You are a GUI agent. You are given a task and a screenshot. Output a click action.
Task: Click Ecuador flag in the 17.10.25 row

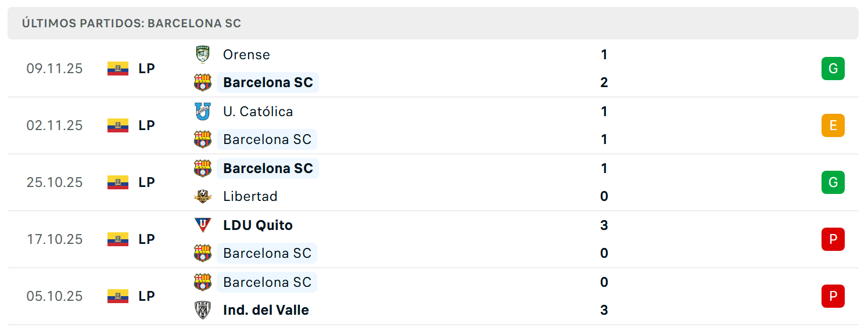[118, 239]
